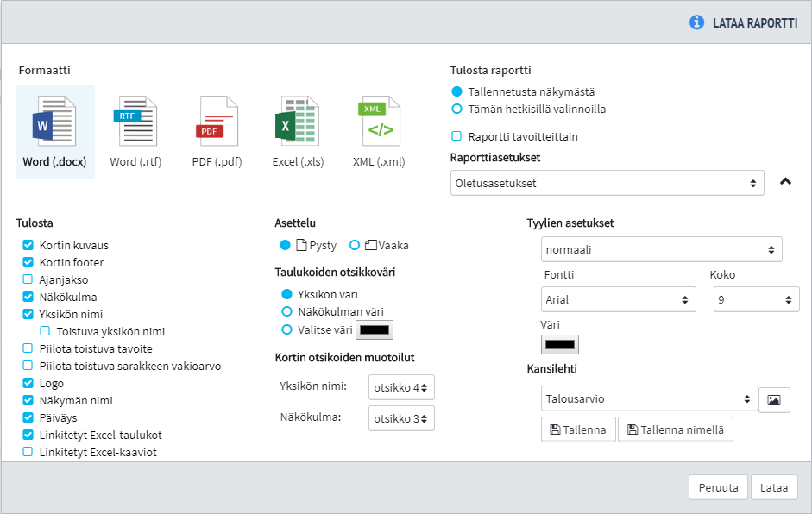Open the Yksikön nimi otsikko 4 dropdown
The image size is (812, 514).
click(x=400, y=387)
